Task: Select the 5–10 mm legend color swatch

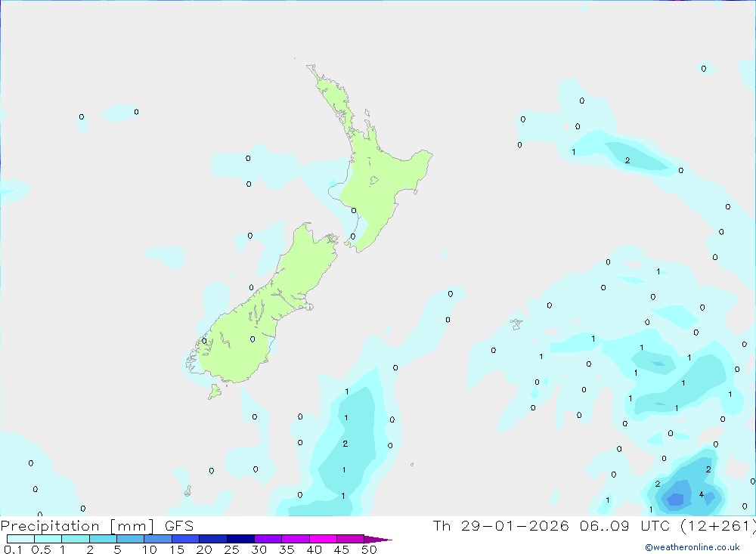Action: click(131, 539)
